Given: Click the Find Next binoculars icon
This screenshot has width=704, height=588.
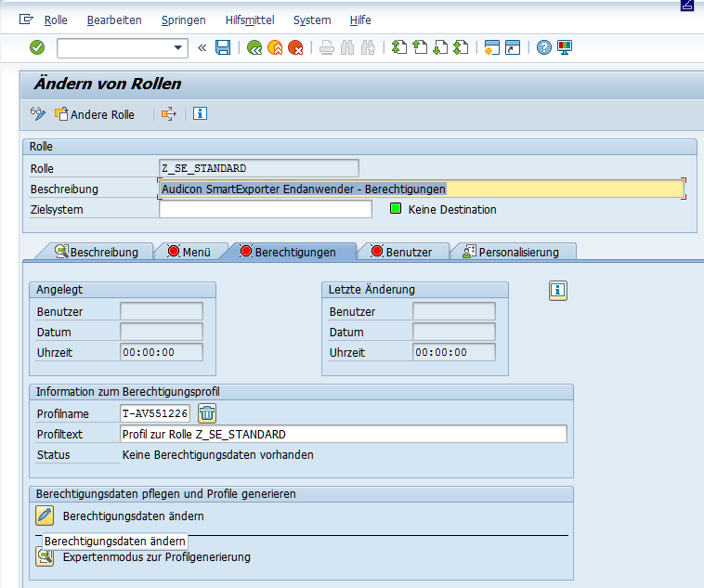Looking at the screenshot, I should (x=368, y=47).
